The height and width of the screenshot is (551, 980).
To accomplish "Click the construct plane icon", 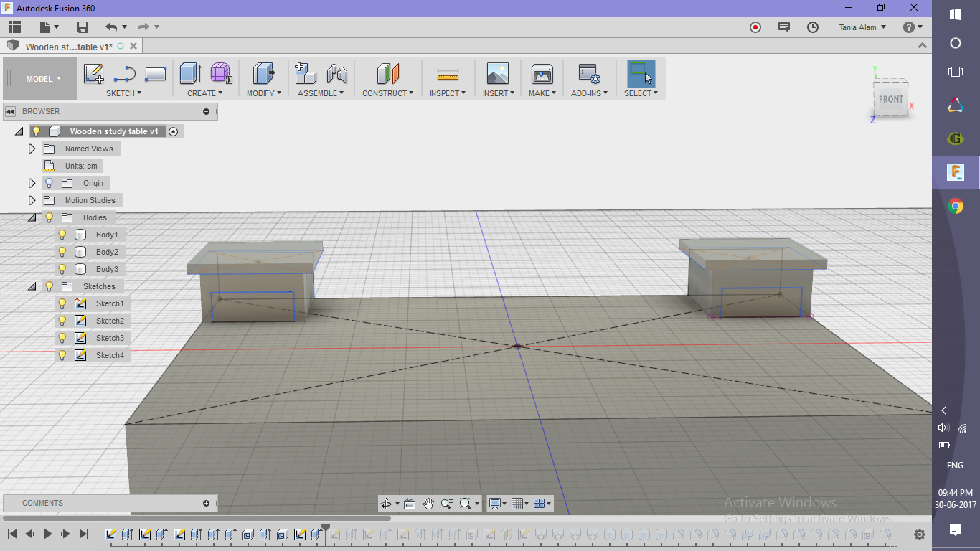I will [387, 74].
